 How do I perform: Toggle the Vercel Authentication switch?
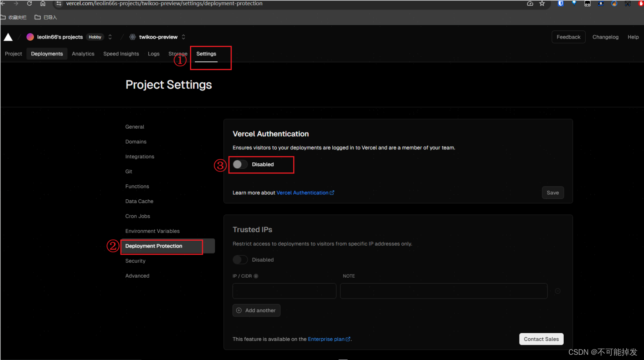(x=240, y=164)
